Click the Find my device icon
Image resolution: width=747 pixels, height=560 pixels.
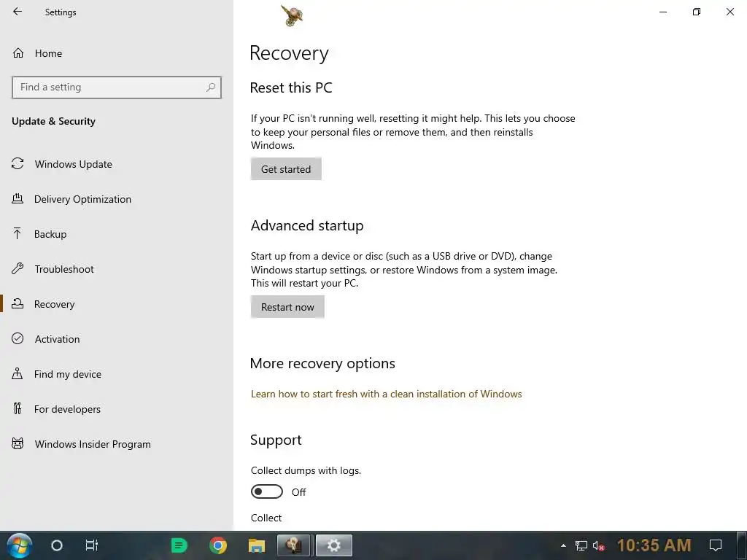tap(18, 373)
